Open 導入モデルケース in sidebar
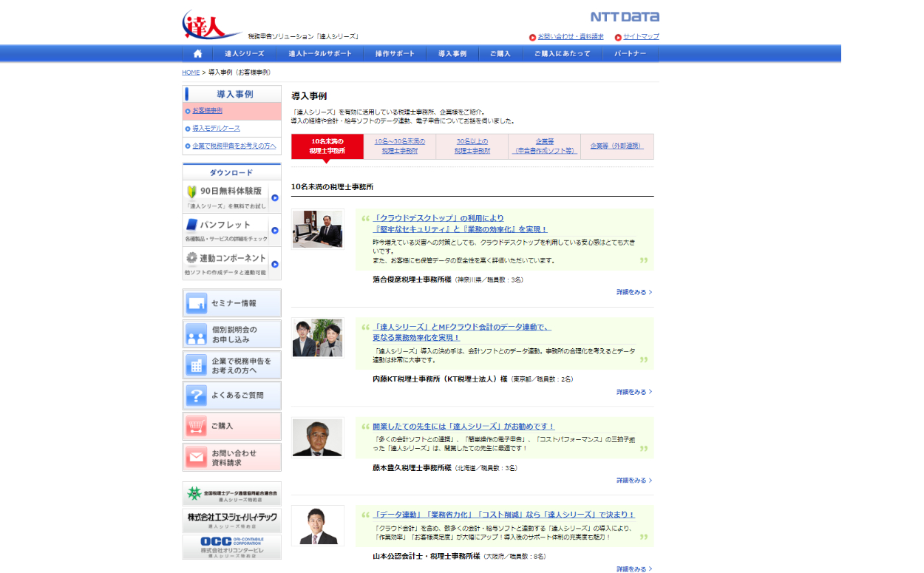The width and height of the screenshot is (924, 573). pyautogui.click(x=216, y=128)
